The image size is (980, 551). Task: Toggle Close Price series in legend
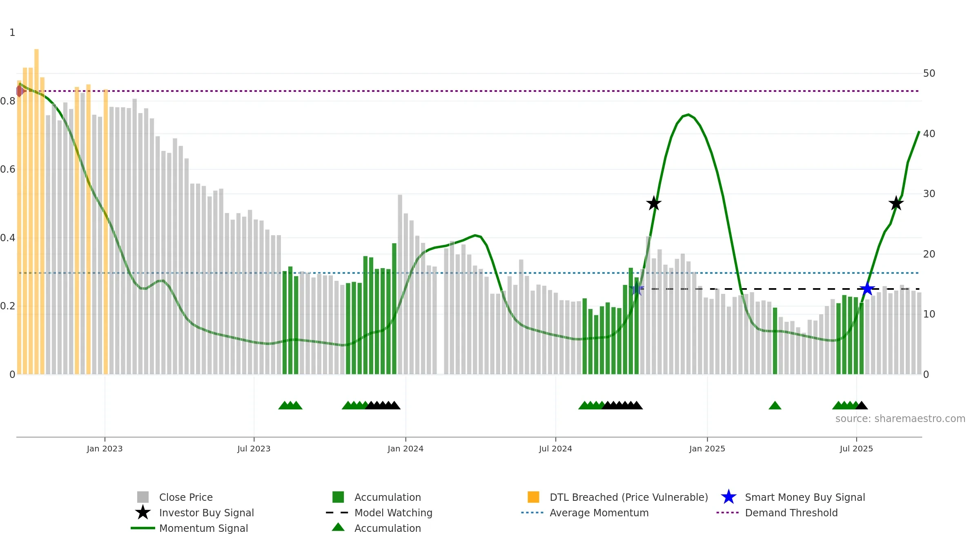(186, 497)
